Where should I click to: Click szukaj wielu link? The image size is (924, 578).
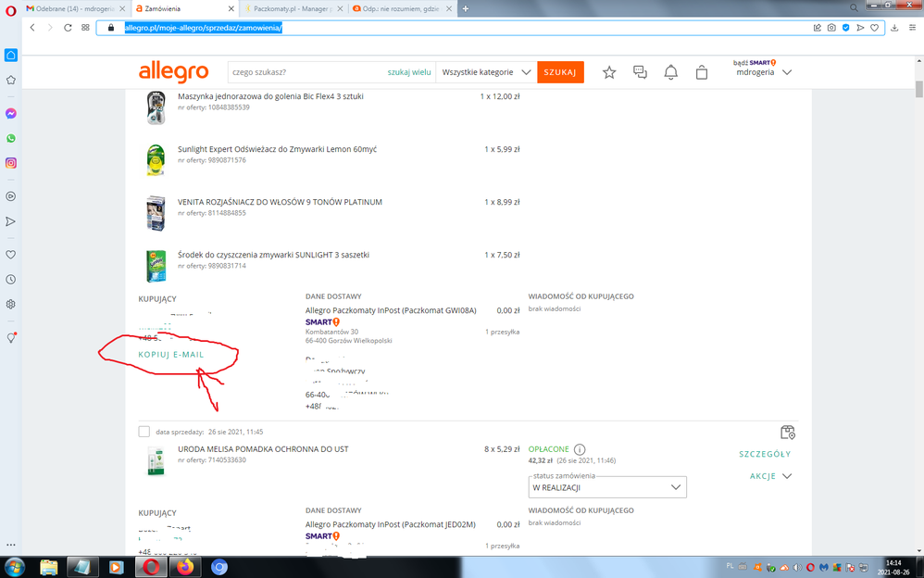pyautogui.click(x=409, y=72)
